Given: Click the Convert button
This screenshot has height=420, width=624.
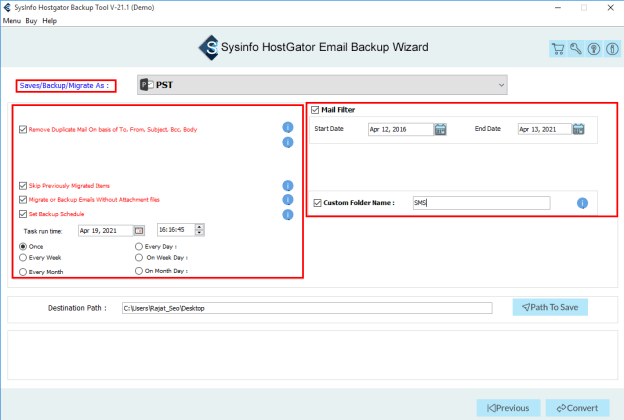Looking at the screenshot, I should tap(577, 408).
